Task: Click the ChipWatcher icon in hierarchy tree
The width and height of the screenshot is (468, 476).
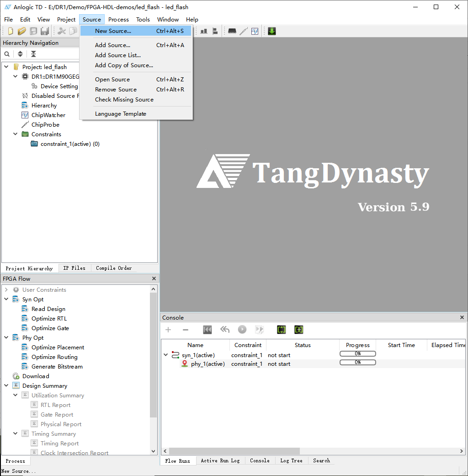Action: (25, 115)
